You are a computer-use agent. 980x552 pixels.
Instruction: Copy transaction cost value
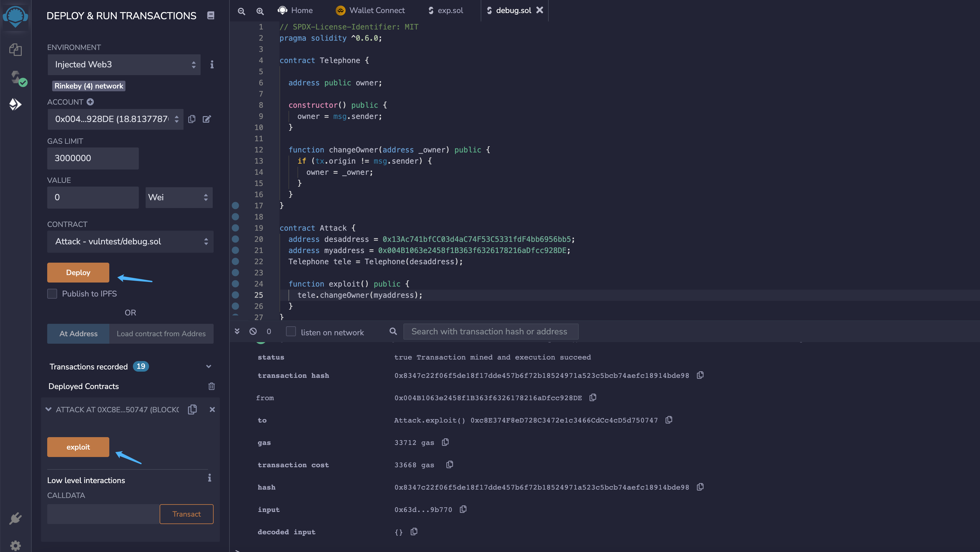pos(449,464)
